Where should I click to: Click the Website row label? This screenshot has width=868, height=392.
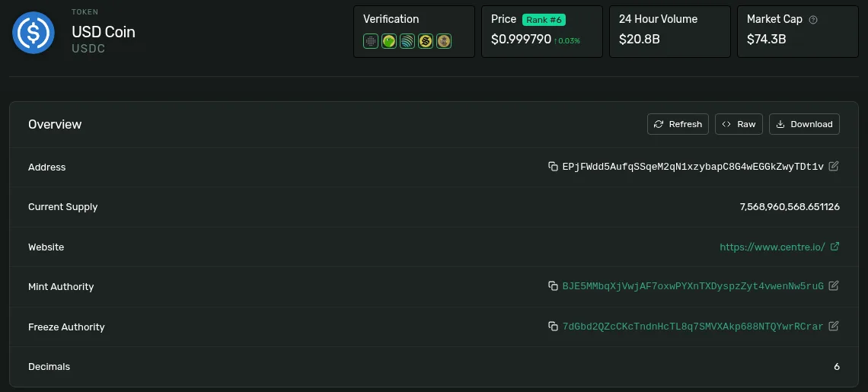[x=46, y=247]
